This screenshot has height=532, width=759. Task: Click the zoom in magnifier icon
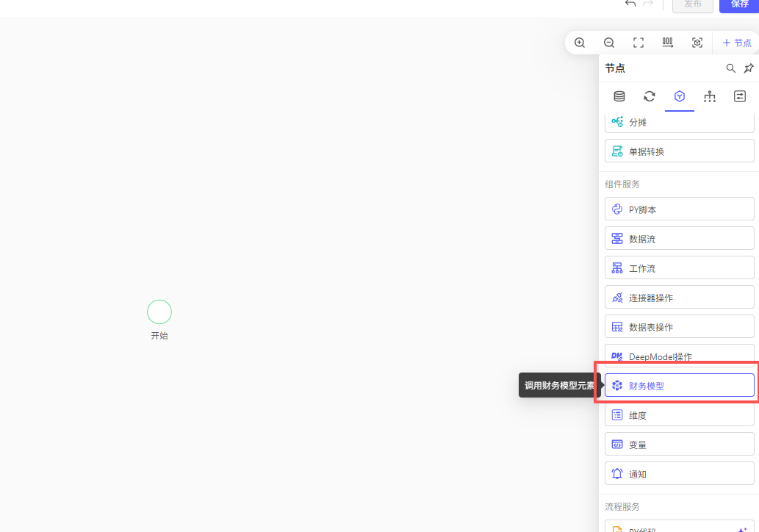pos(580,43)
